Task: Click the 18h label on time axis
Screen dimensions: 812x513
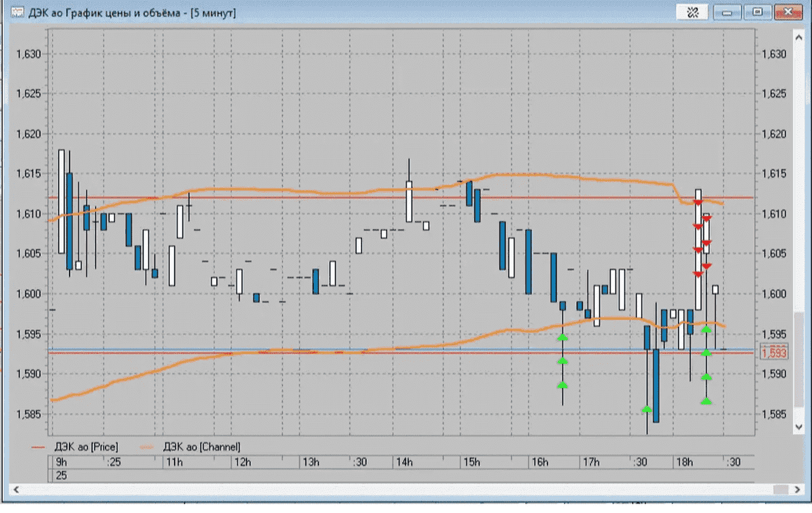Action: (x=684, y=463)
